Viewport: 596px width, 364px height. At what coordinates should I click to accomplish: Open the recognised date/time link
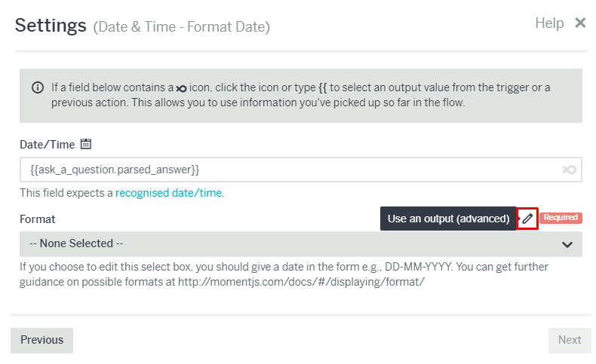(x=168, y=193)
